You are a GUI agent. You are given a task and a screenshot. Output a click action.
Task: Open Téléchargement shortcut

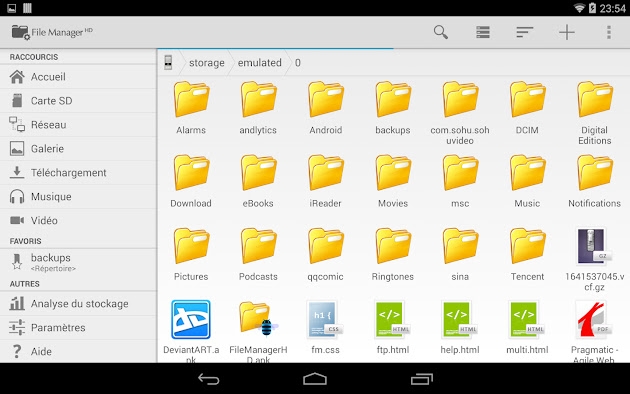[78, 173]
